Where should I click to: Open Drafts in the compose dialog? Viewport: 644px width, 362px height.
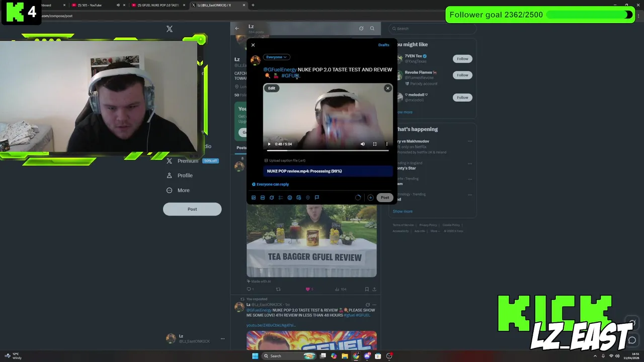pyautogui.click(x=383, y=45)
